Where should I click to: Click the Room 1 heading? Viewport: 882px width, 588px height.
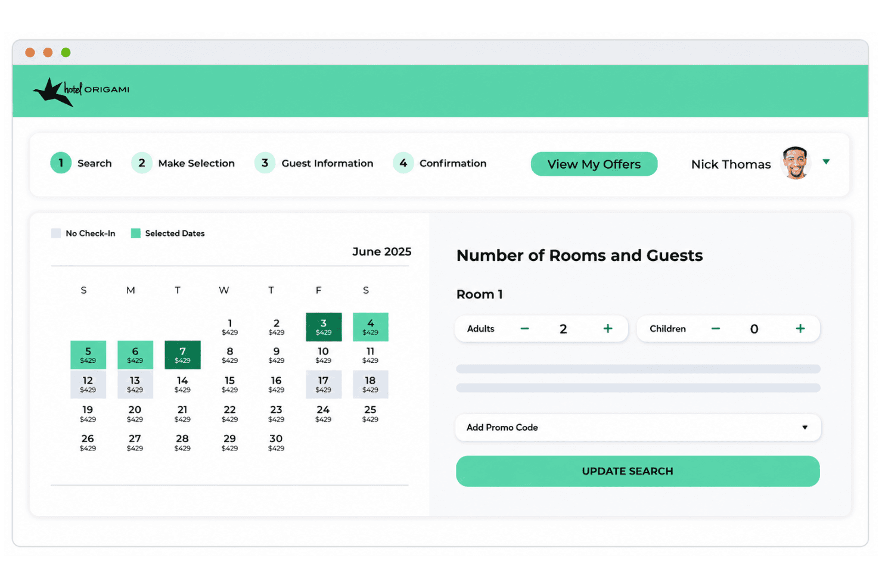click(x=480, y=294)
